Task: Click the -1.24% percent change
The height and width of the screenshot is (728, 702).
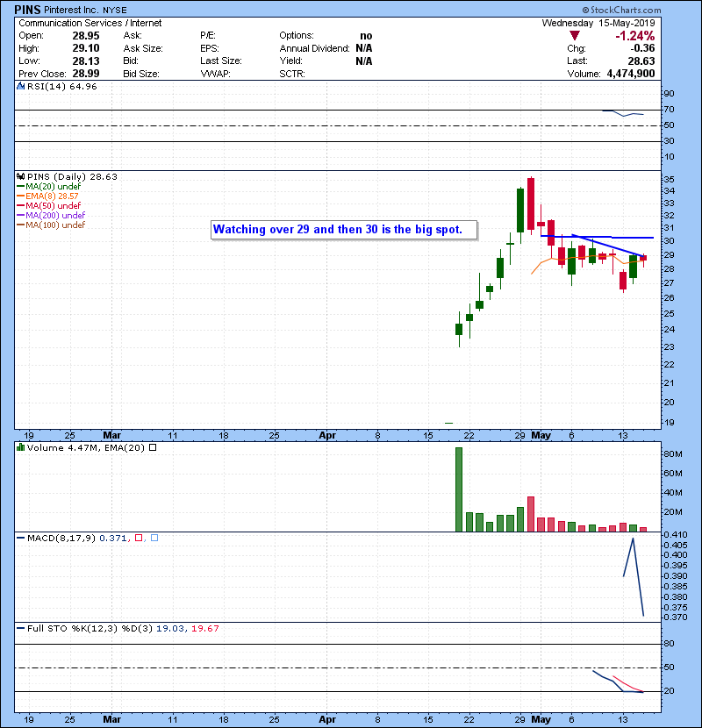Action: click(x=634, y=36)
